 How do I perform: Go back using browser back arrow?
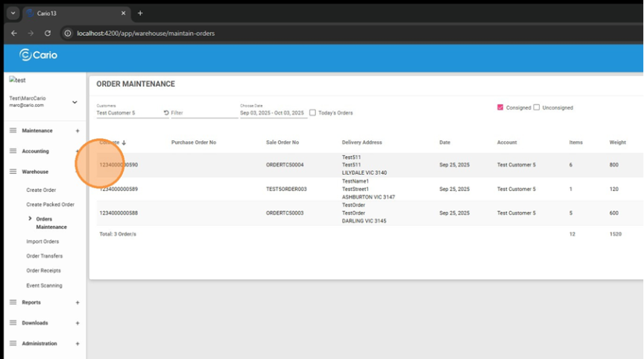13,33
